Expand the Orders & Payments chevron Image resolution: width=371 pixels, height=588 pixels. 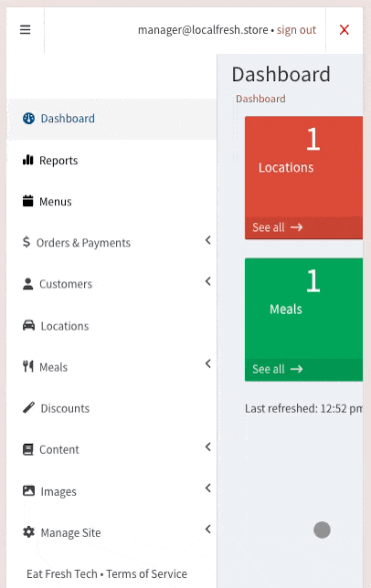tap(208, 240)
